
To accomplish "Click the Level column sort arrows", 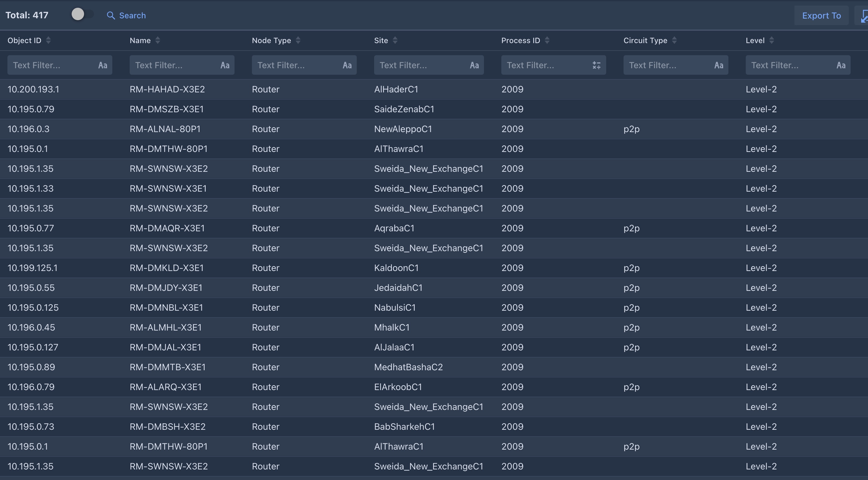I will point(771,40).
